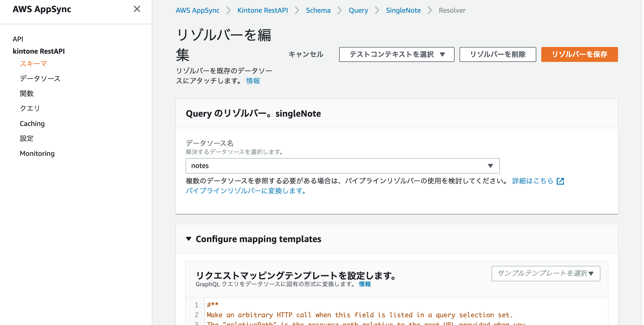Screen dimensions: 644x325
Task: Click パイプラインリゾルバーに変換します link
Action: pos(246,191)
